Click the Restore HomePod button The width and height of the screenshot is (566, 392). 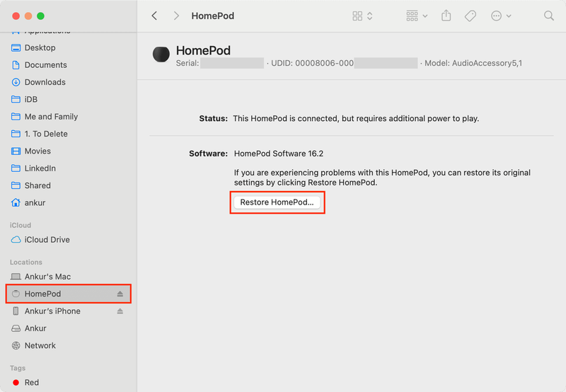(x=277, y=202)
